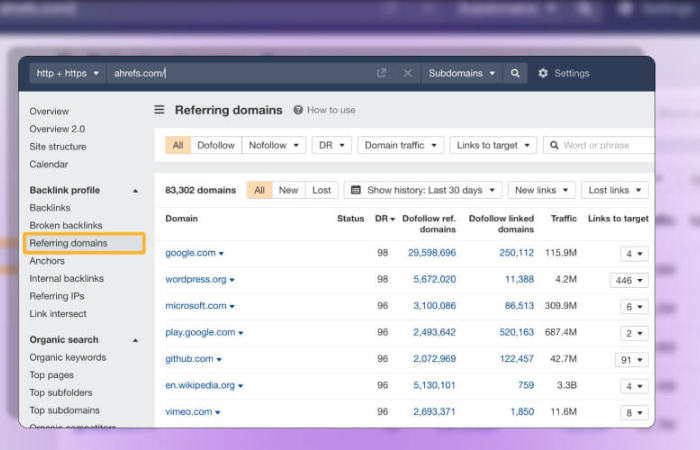Expand links to target 2 for play.google.com
700x450 pixels.
pyautogui.click(x=634, y=333)
